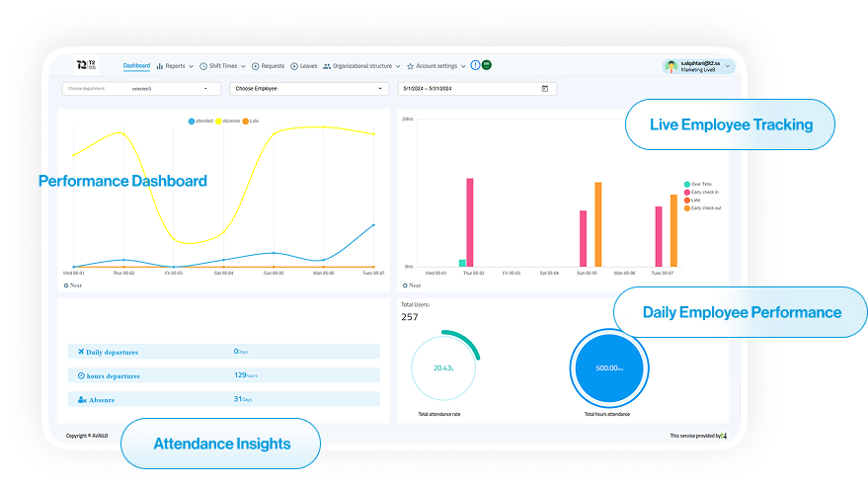Image resolution: width=868 pixels, height=487 pixels.
Task: Click the blue info alert icon
Action: pos(475,66)
